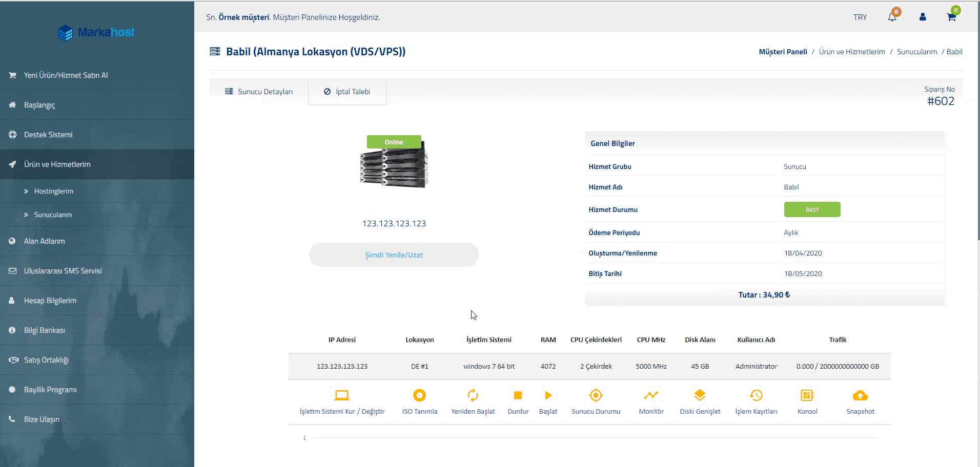
Task: Open İşlem Kayıtları history icon
Action: (x=756, y=395)
